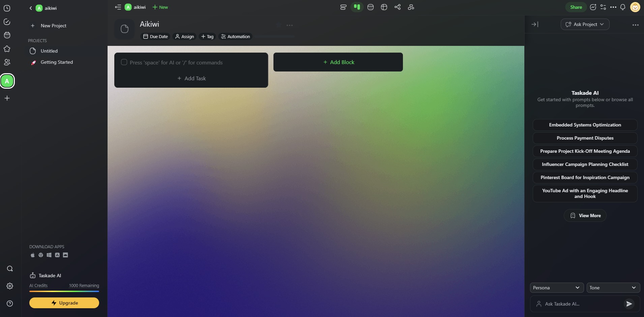Viewport: 644px width, 317px height.
Task: Open the Getting Started project
Action: (x=57, y=62)
